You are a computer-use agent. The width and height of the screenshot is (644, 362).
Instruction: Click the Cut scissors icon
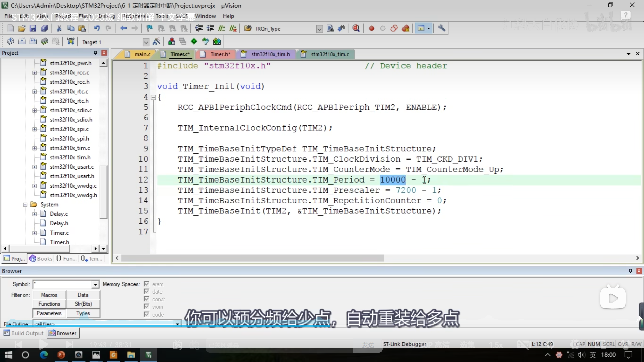tap(59, 28)
